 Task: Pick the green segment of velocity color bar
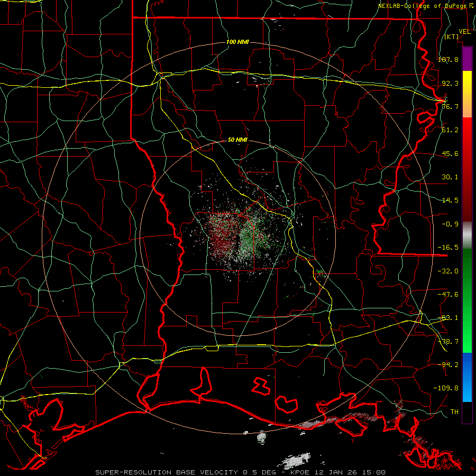click(467, 300)
